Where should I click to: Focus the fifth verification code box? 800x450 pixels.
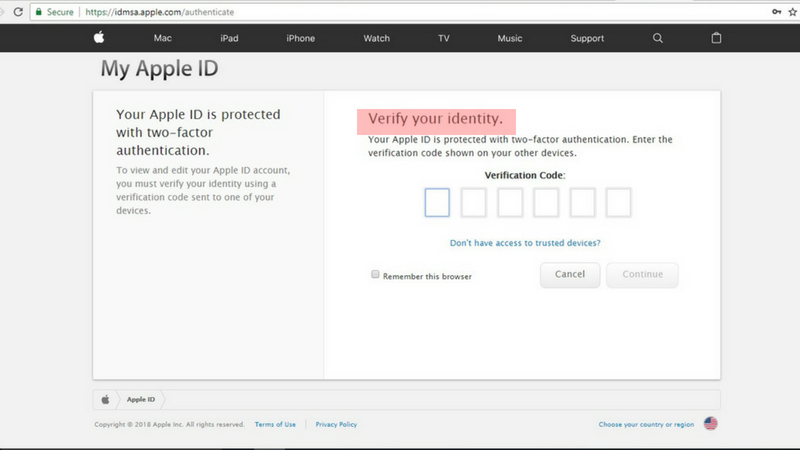pyautogui.click(x=583, y=203)
